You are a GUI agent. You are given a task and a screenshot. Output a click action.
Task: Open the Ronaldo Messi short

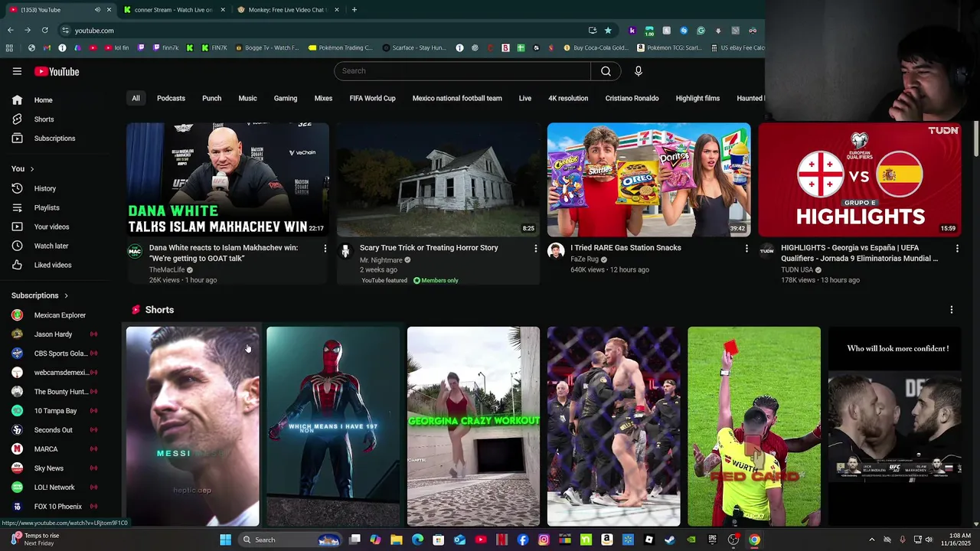tap(193, 426)
